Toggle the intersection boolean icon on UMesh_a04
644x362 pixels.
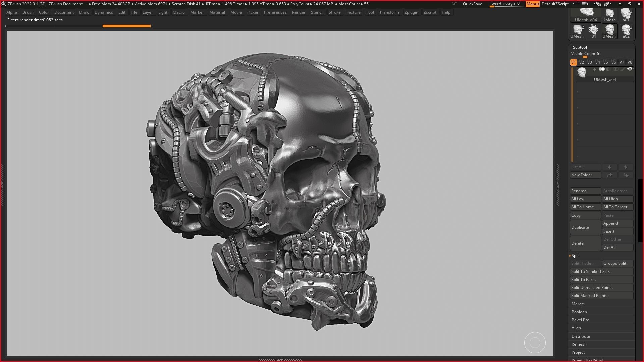pos(615,69)
